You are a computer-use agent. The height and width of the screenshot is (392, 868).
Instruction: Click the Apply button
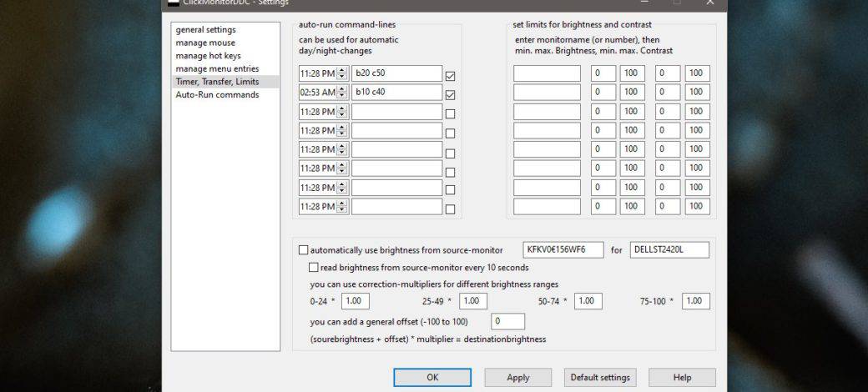[x=518, y=377]
